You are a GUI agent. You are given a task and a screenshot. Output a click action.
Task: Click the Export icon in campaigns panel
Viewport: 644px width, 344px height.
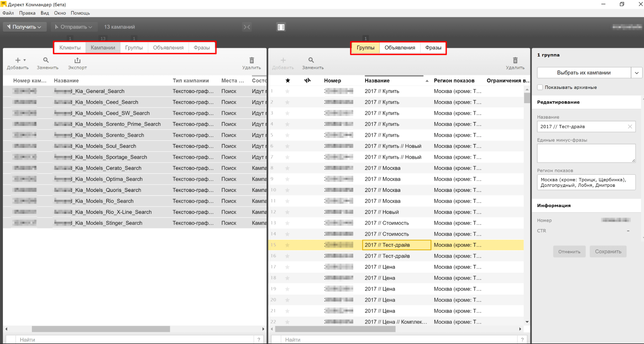point(77,61)
